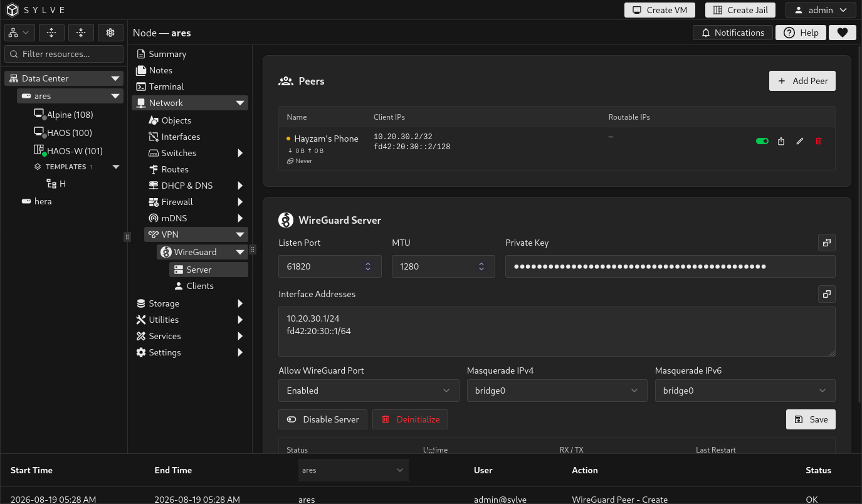Click Add Peer button
Image resolution: width=862 pixels, height=504 pixels.
pos(802,81)
